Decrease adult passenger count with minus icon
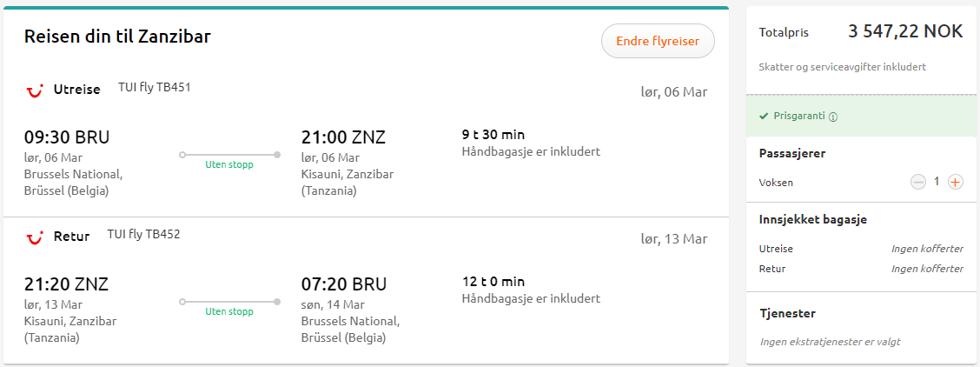Image resolution: width=980 pixels, height=367 pixels. pos(918,182)
